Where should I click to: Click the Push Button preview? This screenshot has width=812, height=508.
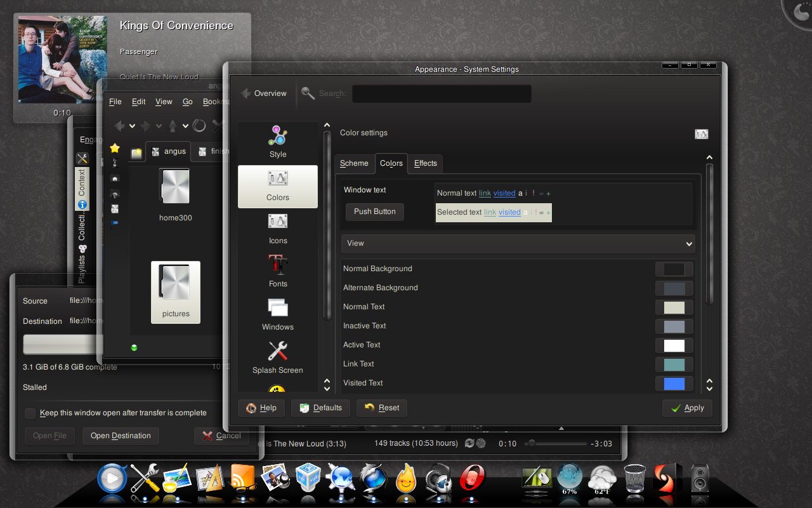click(375, 211)
